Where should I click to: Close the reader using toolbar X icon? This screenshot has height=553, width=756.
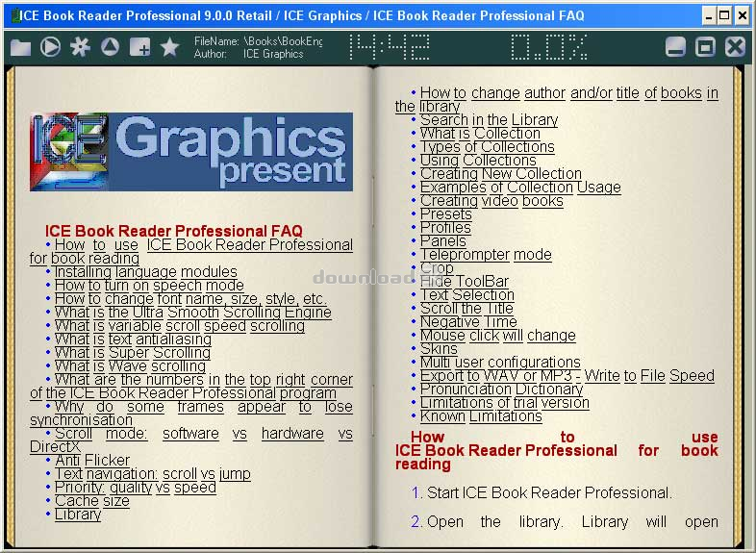[x=735, y=47]
